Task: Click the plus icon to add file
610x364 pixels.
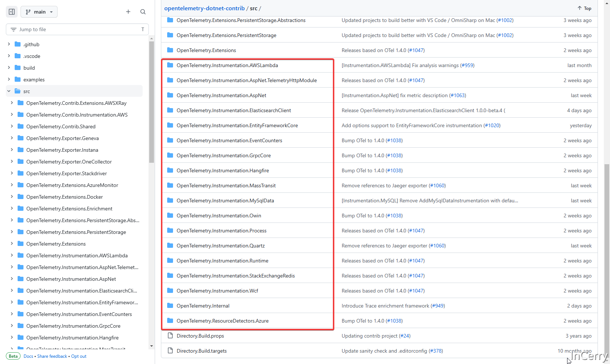Action: pos(128,12)
